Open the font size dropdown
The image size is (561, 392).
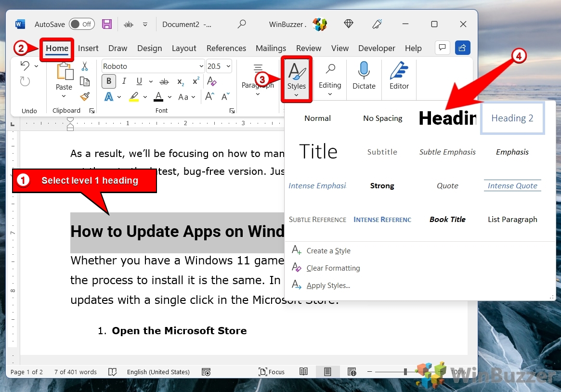[228, 66]
